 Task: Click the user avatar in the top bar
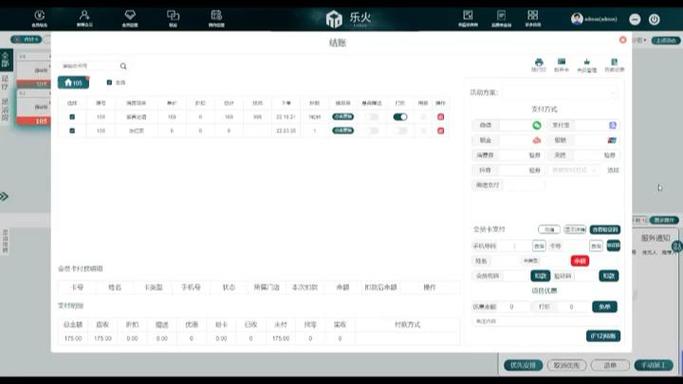click(577, 19)
